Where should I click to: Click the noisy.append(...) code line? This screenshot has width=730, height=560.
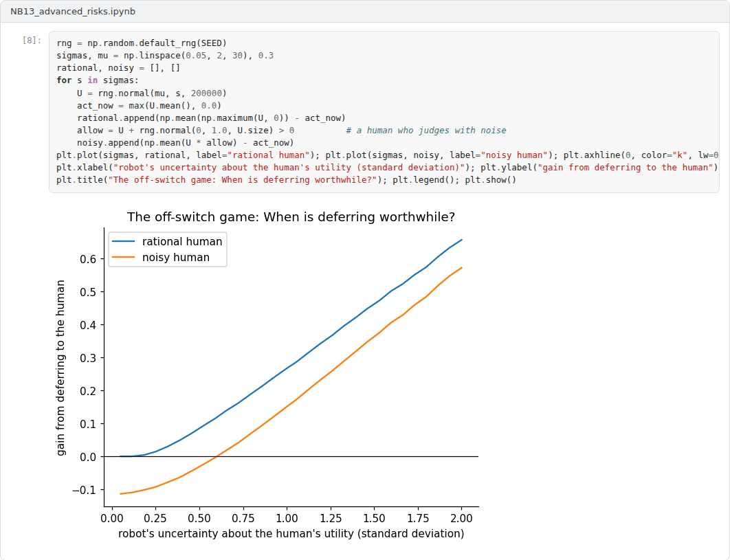pos(186,142)
